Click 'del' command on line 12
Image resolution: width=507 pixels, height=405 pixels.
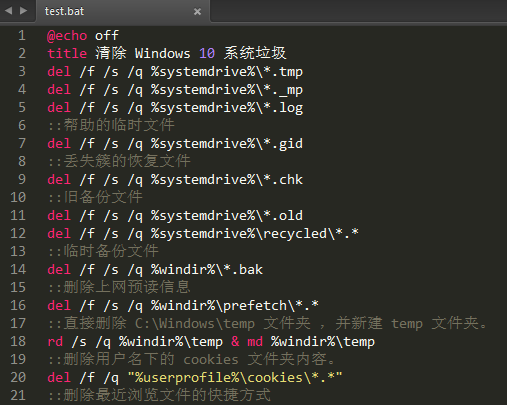tap(59, 233)
